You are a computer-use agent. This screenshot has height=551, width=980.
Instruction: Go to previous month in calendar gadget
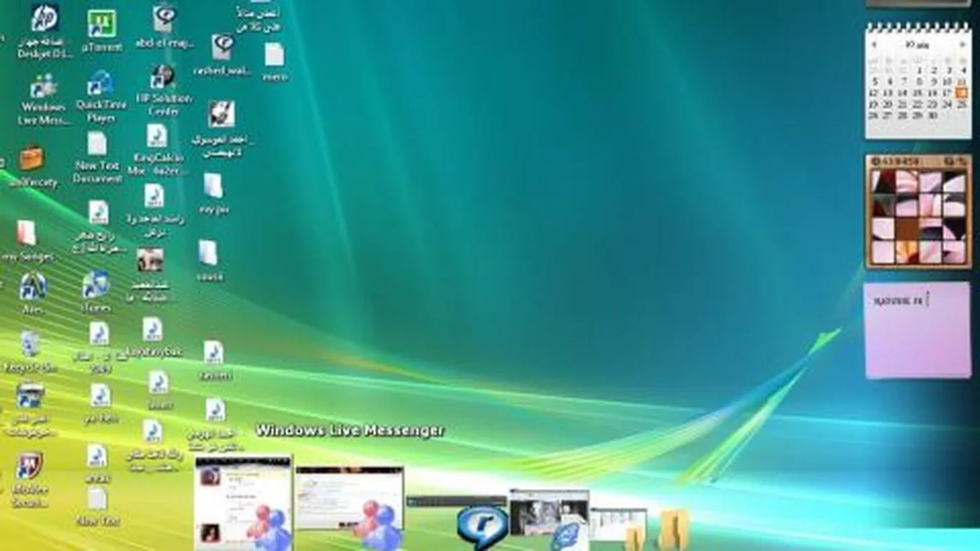(874, 45)
